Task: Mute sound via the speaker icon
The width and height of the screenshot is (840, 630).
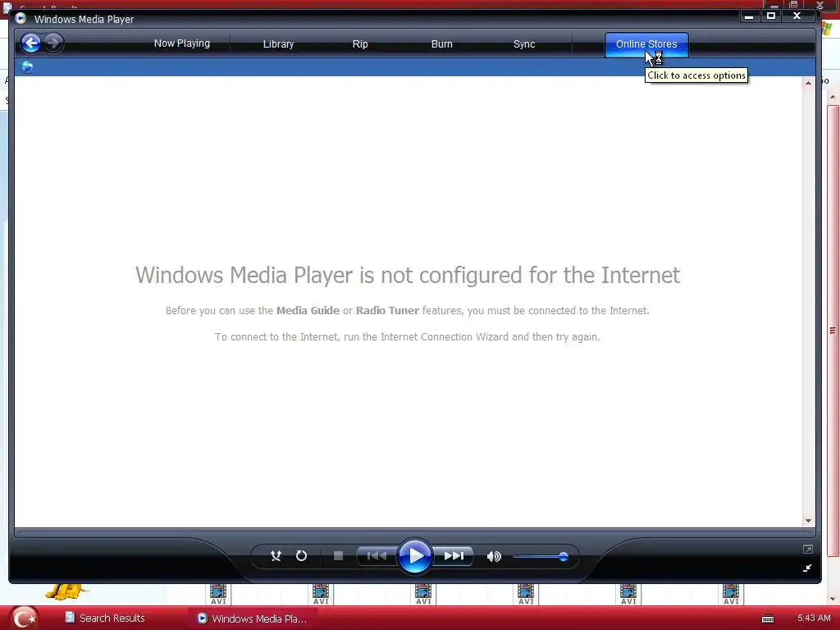Action: click(494, 557)
